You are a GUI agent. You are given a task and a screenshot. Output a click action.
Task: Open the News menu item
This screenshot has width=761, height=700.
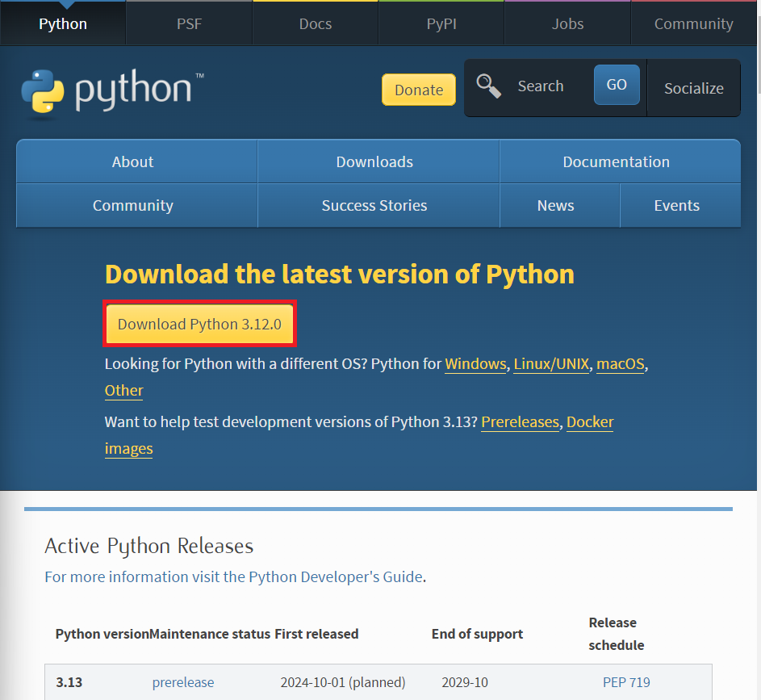pos(560,205)
